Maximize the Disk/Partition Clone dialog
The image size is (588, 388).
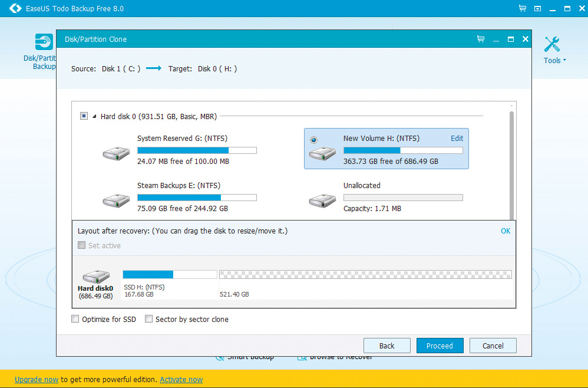pyautogui.click(x=510, y=39)
